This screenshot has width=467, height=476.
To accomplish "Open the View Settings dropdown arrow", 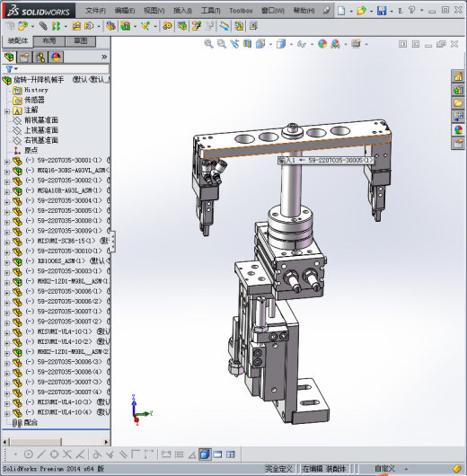I will (x=366, y=45).
